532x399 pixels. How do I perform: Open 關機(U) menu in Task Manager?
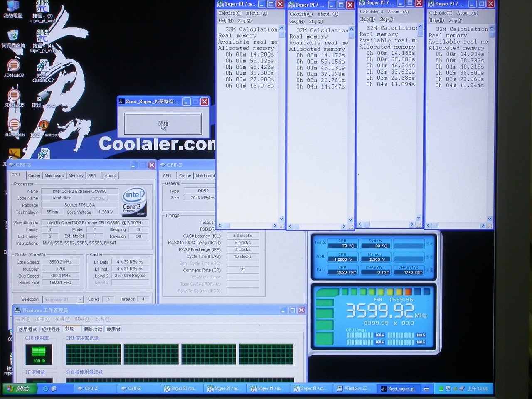(x=83, y=319)
